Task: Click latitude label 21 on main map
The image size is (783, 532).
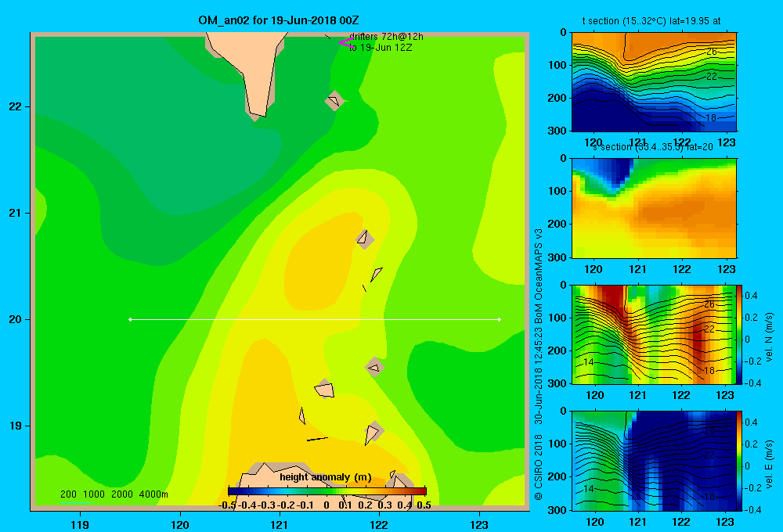Action: click(16, 213)
